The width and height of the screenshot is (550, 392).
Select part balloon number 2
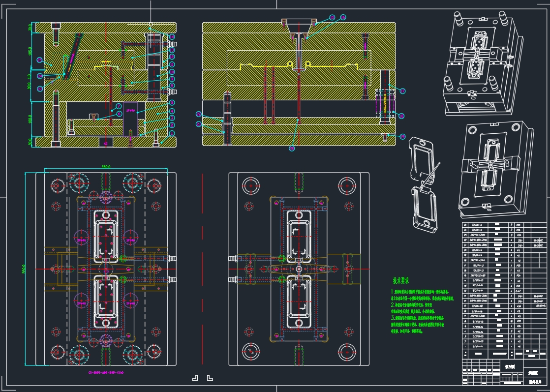172,125
